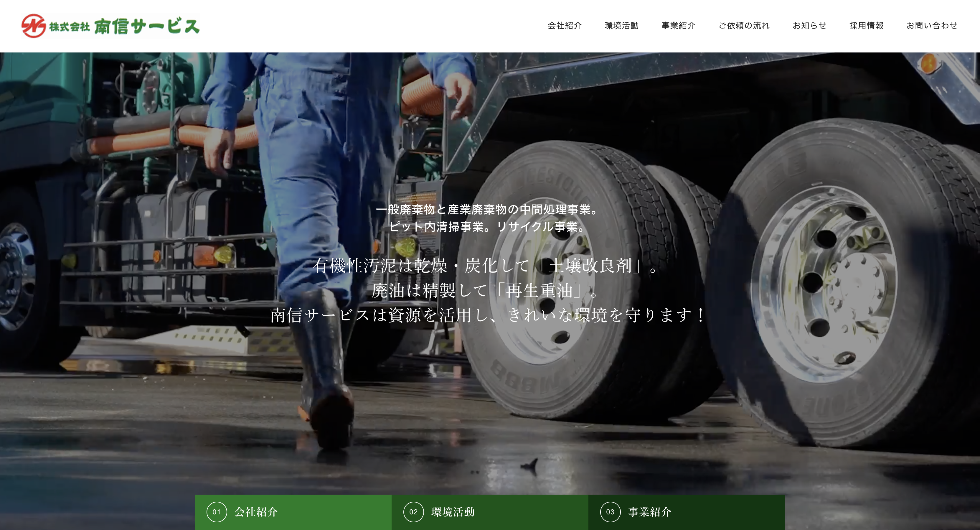Click the hero line 有機性汚泥は乾燥・炭化して「土壌改良剤」。
980x530 pixels.
(x=486, y=266)
